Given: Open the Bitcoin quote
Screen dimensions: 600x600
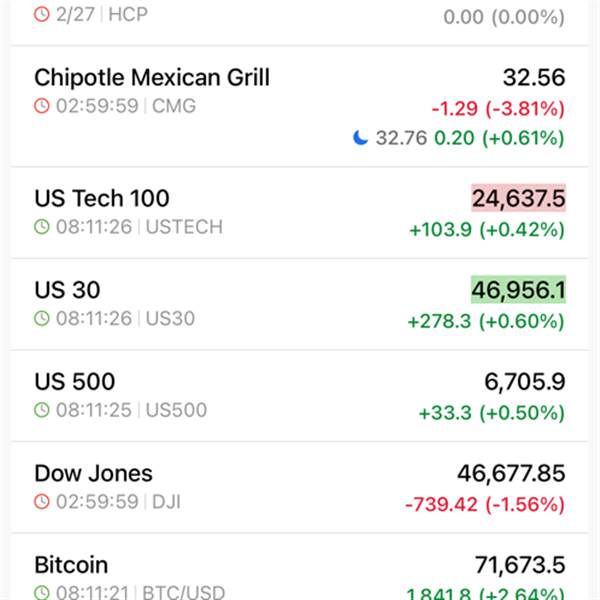Looking at the screenshot, I should coord(71,565).
